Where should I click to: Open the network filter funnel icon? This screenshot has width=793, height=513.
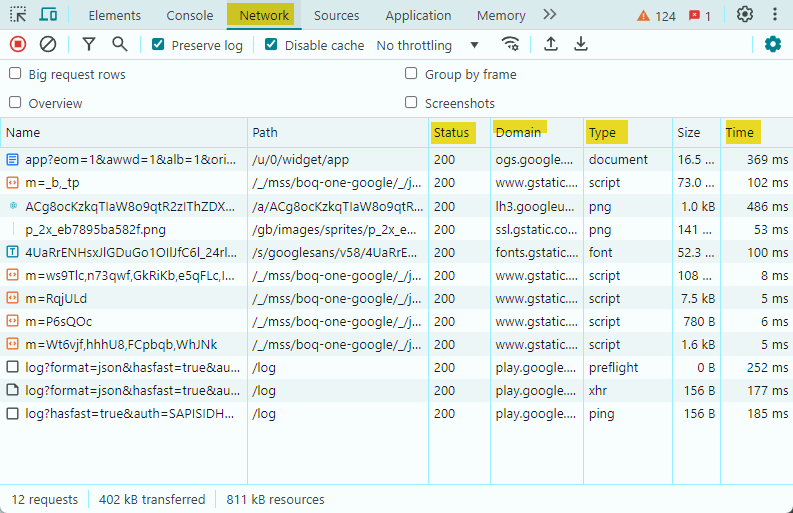coord(89,44)
